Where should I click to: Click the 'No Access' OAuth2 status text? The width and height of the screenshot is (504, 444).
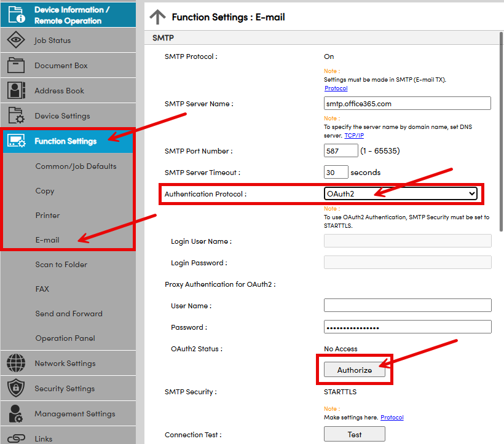point(341,349)
